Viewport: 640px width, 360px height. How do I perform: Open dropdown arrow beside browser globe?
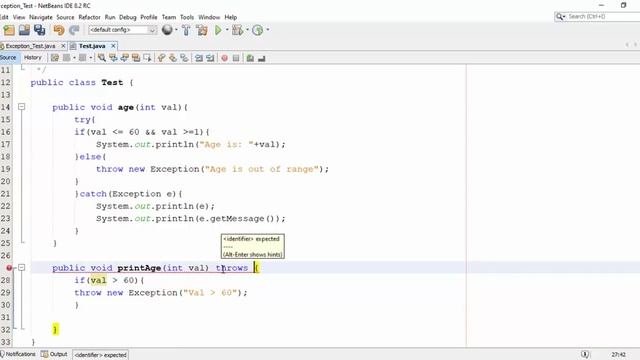[x=176, y=30]
